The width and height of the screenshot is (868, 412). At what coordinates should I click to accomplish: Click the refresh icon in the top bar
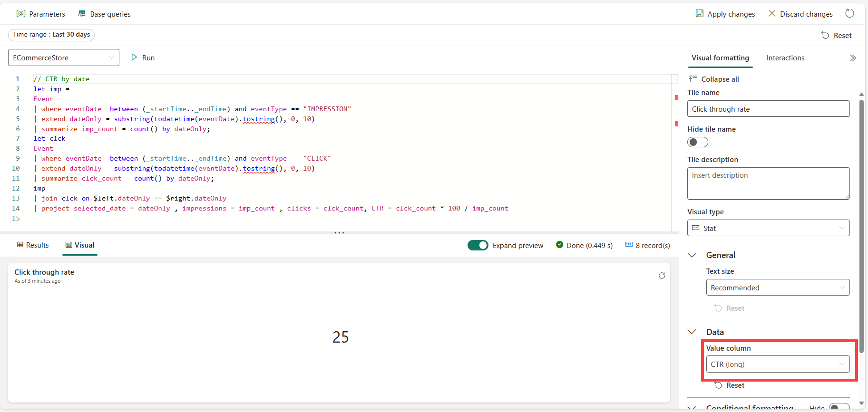coord(849,14)
